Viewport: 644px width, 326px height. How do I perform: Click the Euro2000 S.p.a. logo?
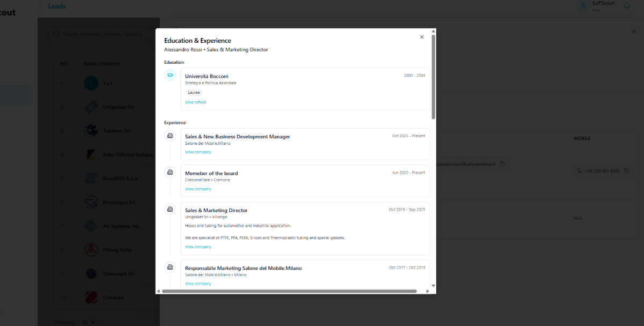tap(91, 178)
